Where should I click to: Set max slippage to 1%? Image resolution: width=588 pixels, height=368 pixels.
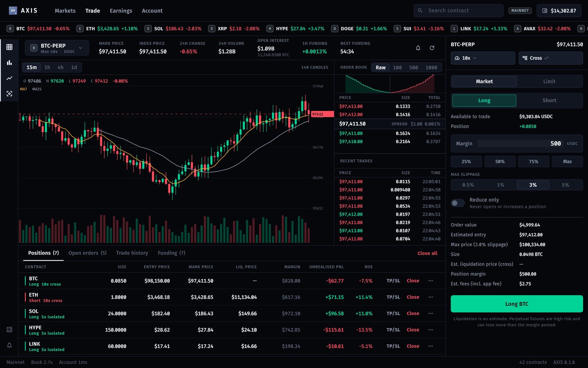tap(501, 185)
